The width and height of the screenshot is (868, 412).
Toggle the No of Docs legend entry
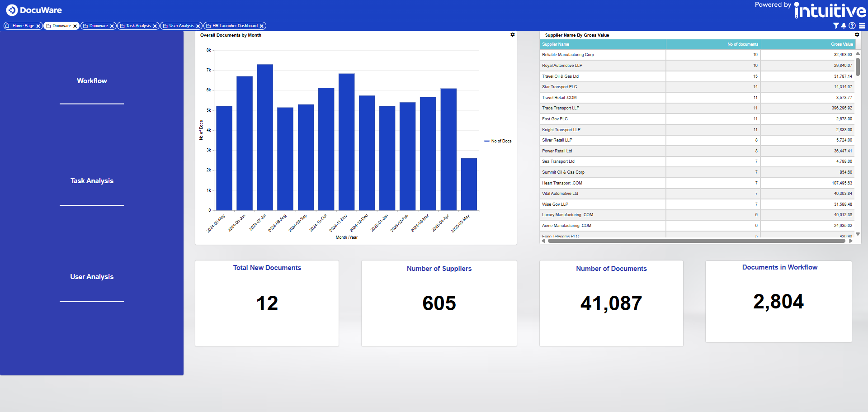[x=498, y=141]
